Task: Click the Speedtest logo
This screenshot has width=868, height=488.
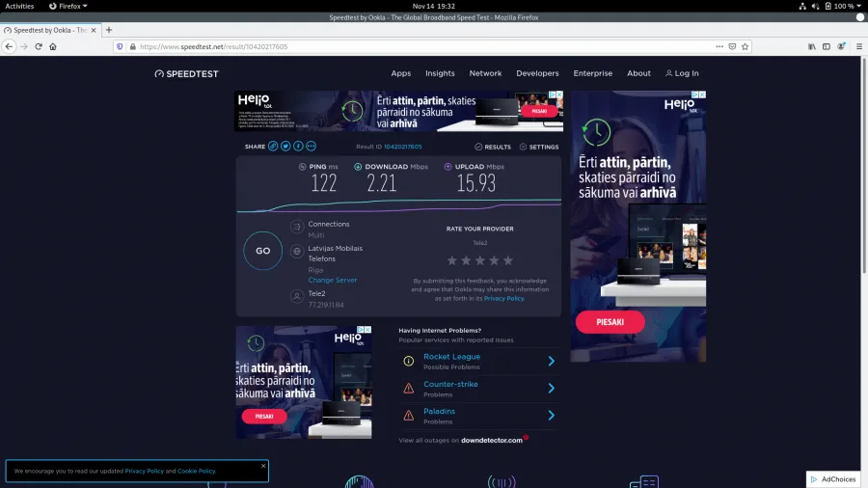Action: [x=186, y=73]
